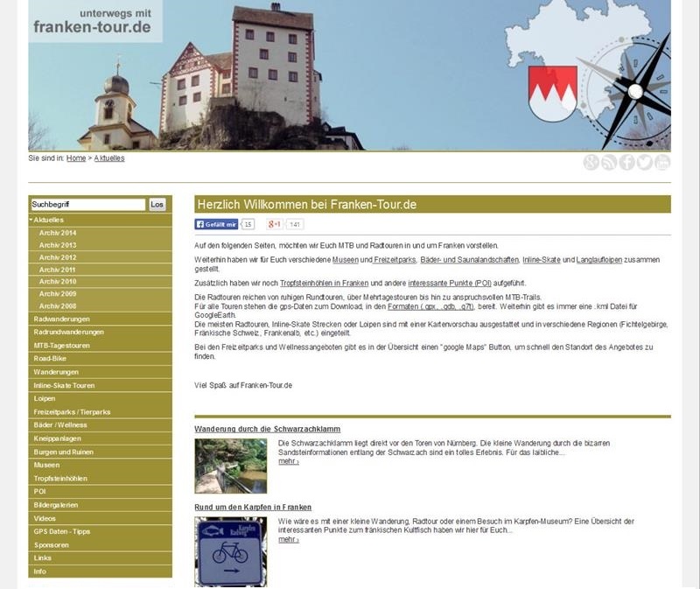
Task: Open 'Rund um den Karpfen in Franken' title
Action: (253, 507)
